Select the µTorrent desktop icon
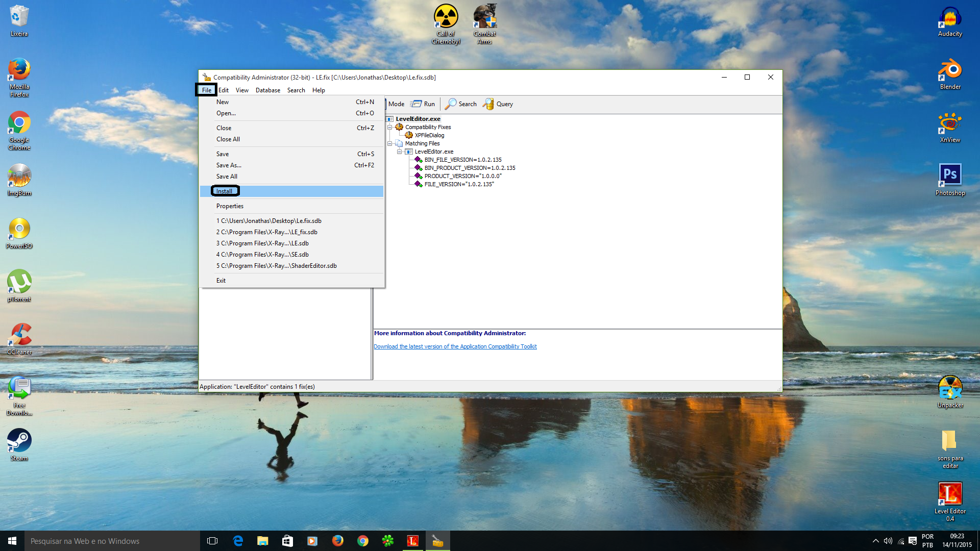The width and height of the screenshot is (980, 551). click(19, 286)
